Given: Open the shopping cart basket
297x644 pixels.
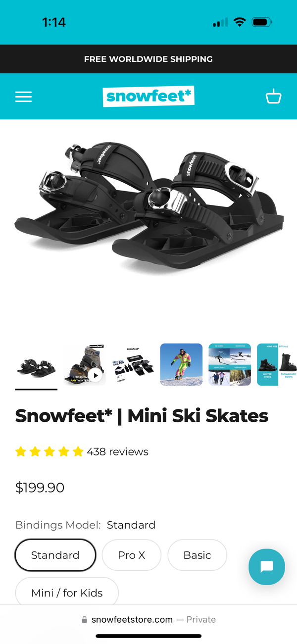Looking at the screenshot, I should coord(273,97).
